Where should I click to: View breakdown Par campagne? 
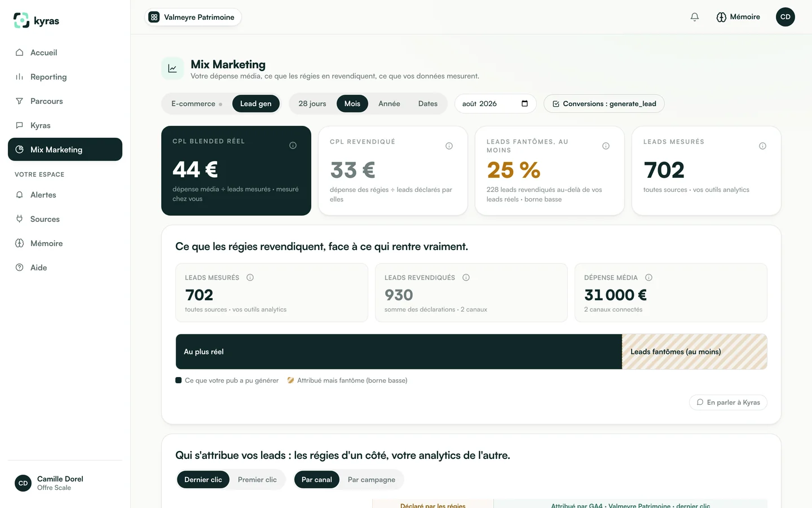pyautogui.click(x=372, y=480)
